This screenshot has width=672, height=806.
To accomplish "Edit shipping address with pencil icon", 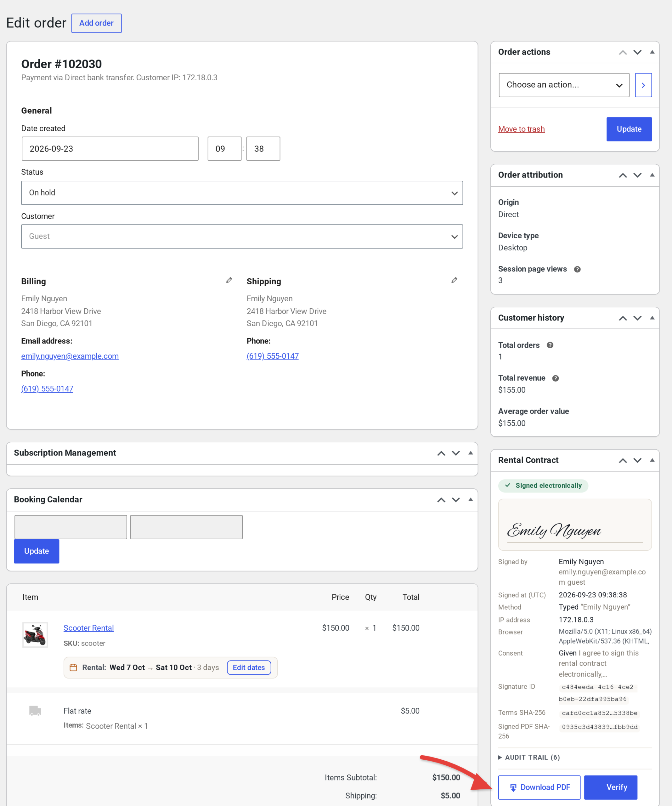I will pos(455,280).
